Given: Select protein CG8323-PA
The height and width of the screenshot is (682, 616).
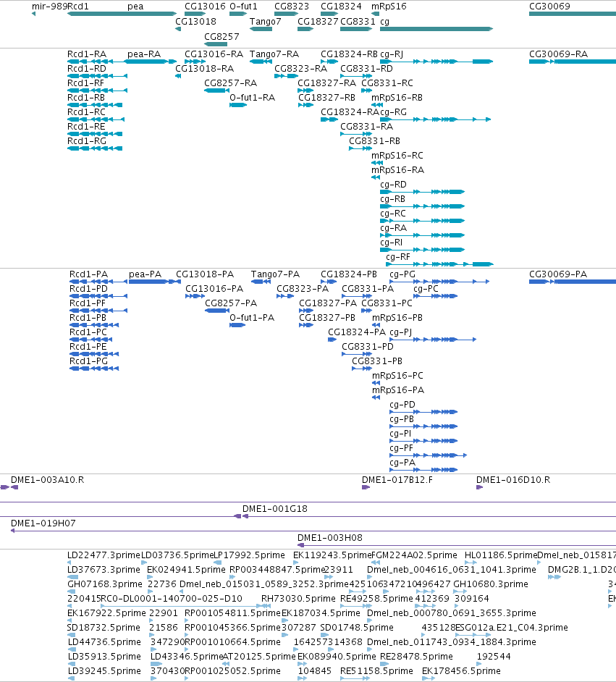Looking at the screenshot, I should pos(303,289).
